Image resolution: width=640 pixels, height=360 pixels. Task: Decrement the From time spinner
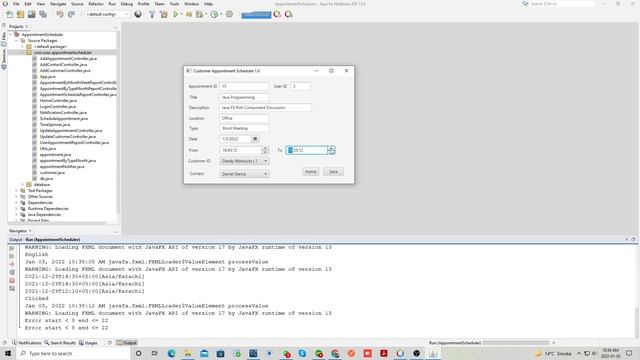(x=265, y=153)
